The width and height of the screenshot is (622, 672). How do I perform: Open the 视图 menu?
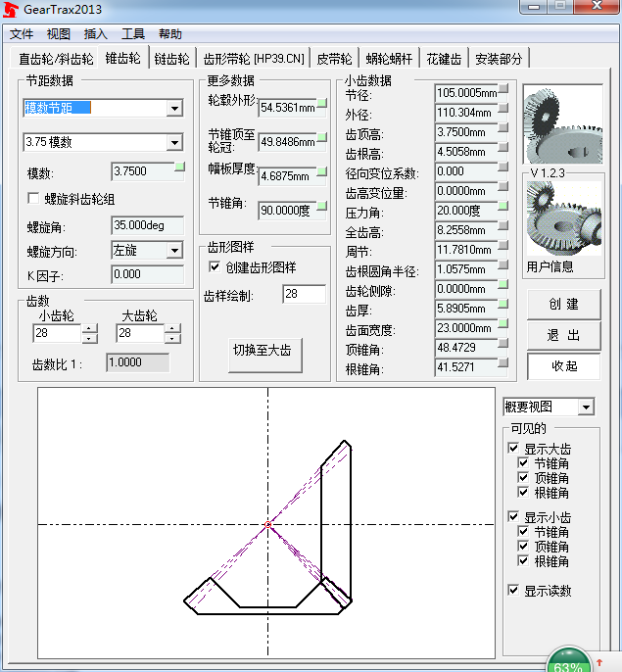pos(59,34)
